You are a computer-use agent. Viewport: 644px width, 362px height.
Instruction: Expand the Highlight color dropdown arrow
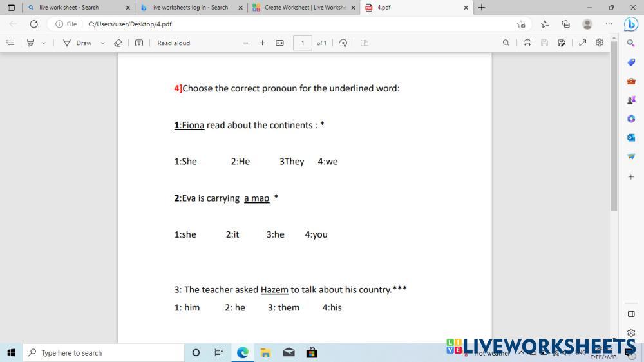(x=44, y=43)
